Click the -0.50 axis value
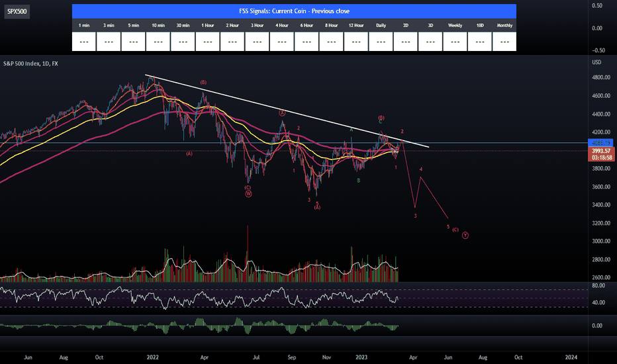This screenshot has height=364, width=617. (x=598, y=50)
